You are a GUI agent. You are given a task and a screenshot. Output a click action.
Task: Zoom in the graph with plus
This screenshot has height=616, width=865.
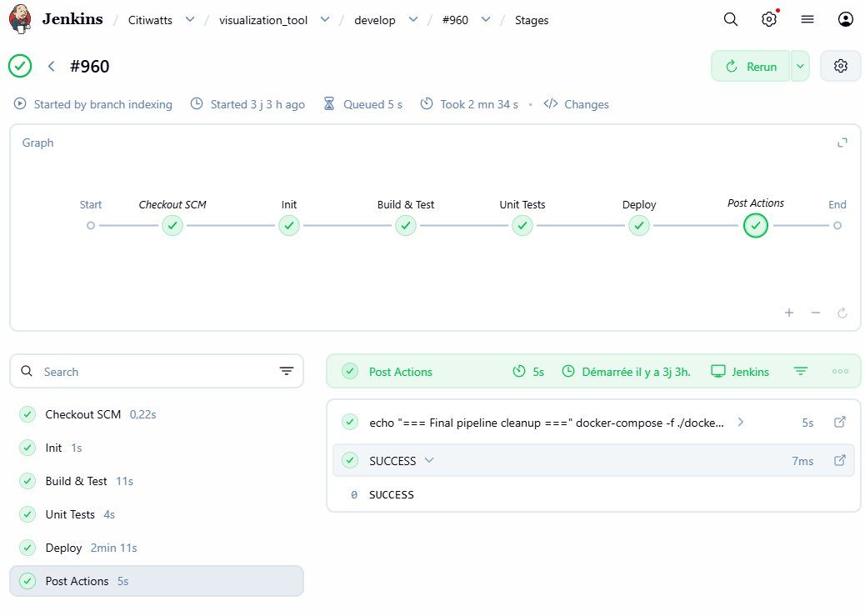(789, 313)
